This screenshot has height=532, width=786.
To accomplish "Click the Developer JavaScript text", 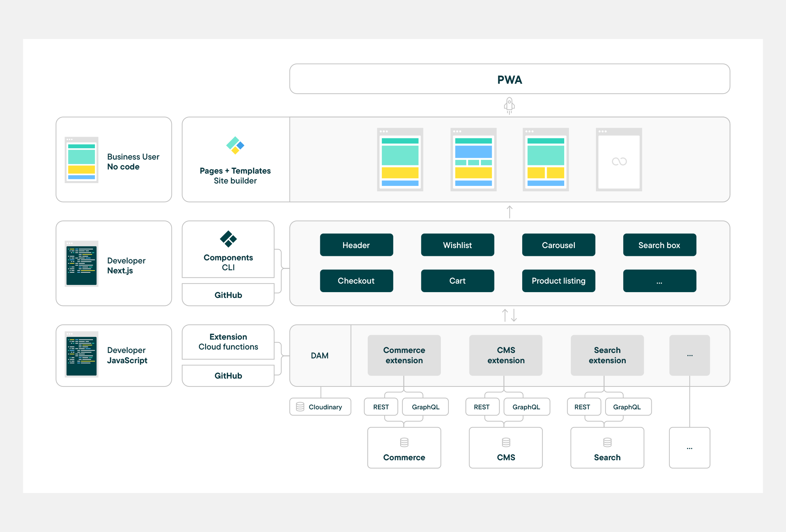I will tap(127, 355).
